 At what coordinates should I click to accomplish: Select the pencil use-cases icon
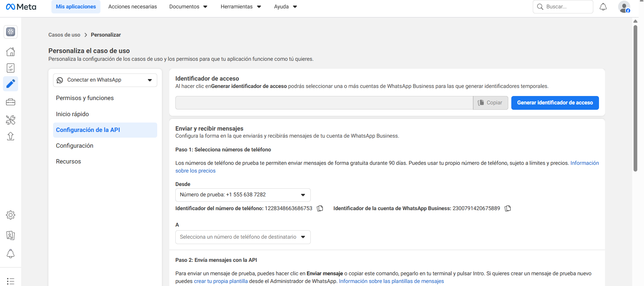(x=11, y=84)
